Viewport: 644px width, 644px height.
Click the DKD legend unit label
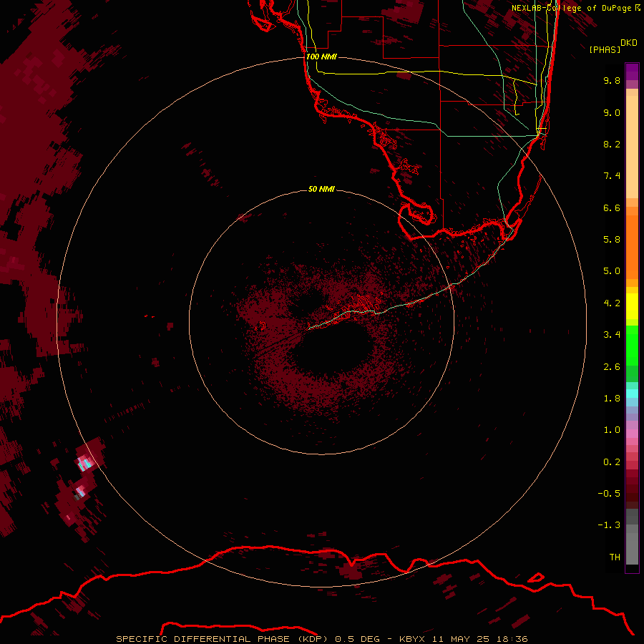(x=629, y=43)
